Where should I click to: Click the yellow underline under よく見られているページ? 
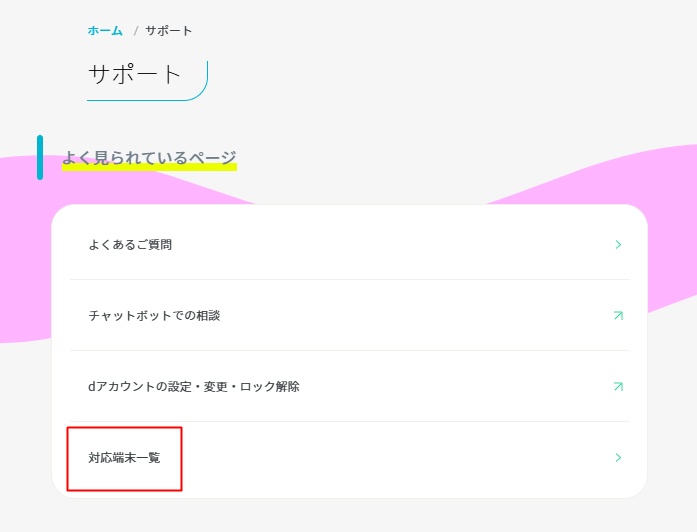coord(149,168)
